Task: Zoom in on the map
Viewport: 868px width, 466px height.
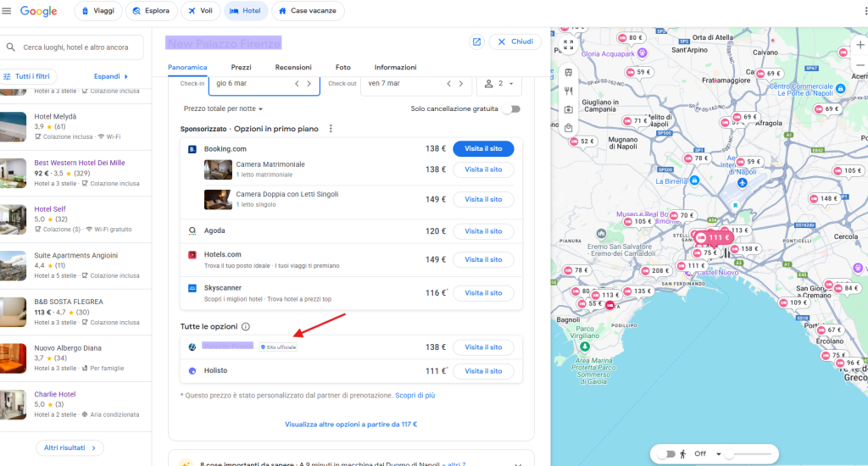Action: click(x=860, y=45)
